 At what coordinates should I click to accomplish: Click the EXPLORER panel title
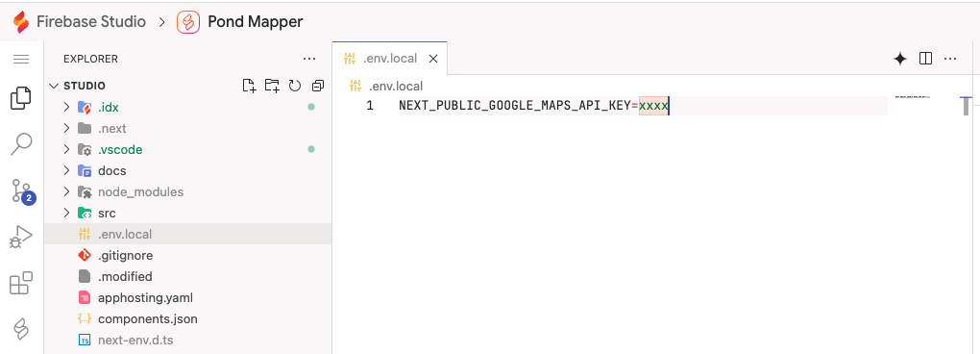point(90,59)
